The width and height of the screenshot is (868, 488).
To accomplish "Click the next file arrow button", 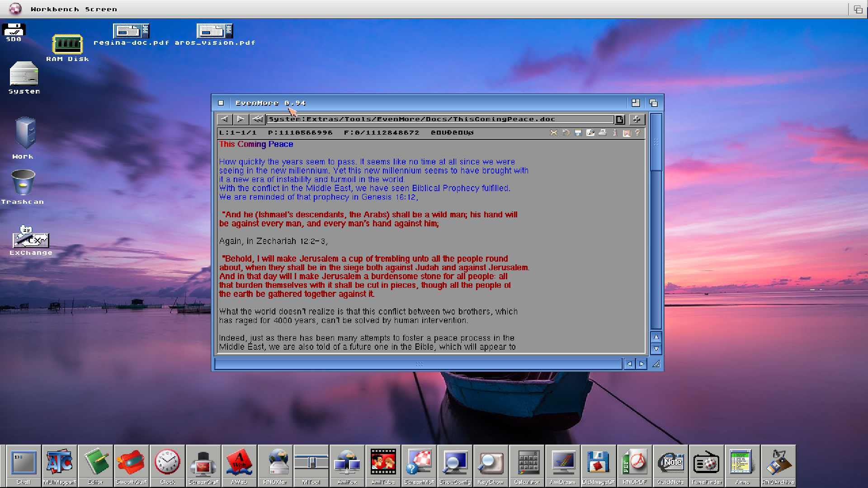I will [241, 119].
